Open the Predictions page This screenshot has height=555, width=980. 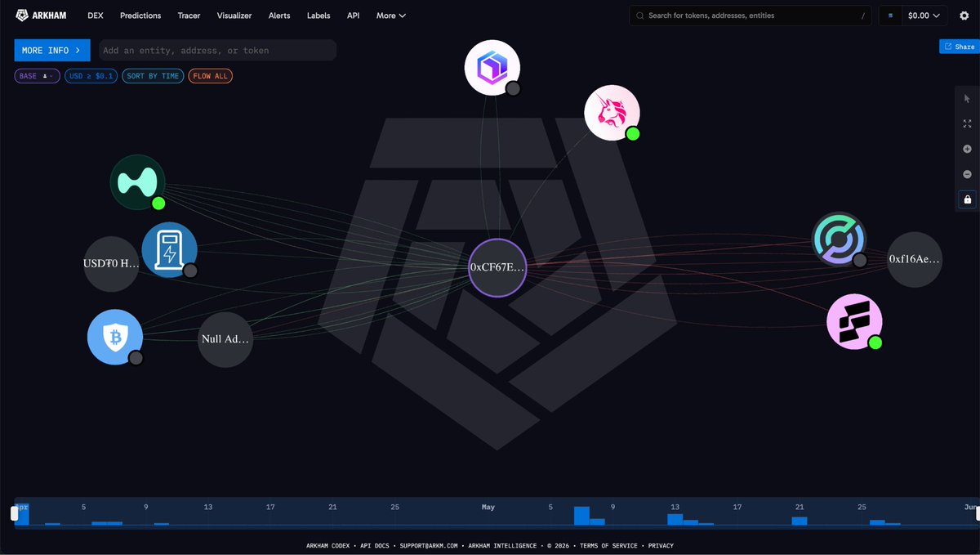pyautogui.click(x=140, y=16)
